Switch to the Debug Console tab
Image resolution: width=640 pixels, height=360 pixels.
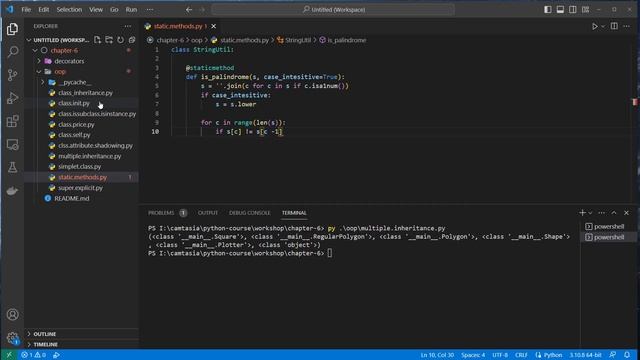(249, 213)
